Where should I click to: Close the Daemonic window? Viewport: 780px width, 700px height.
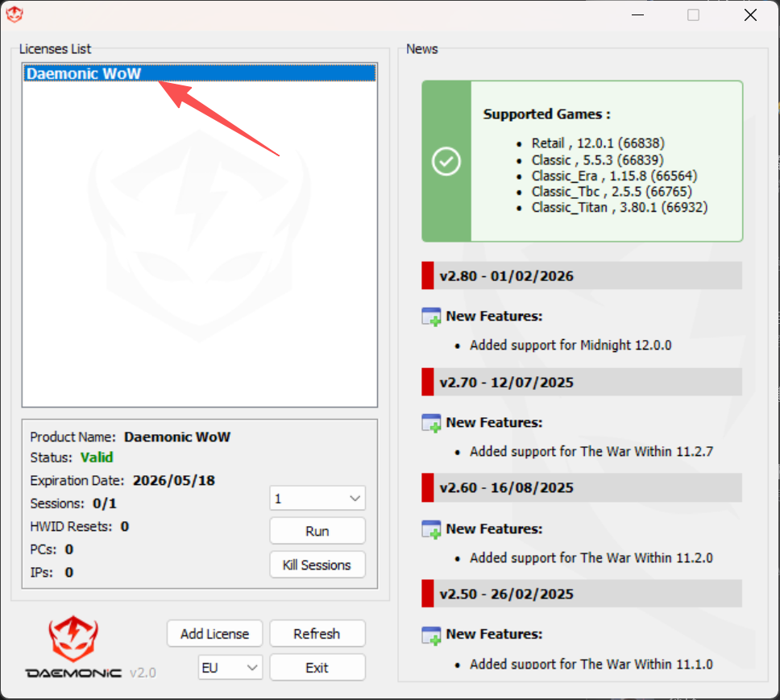pos(750,15)
